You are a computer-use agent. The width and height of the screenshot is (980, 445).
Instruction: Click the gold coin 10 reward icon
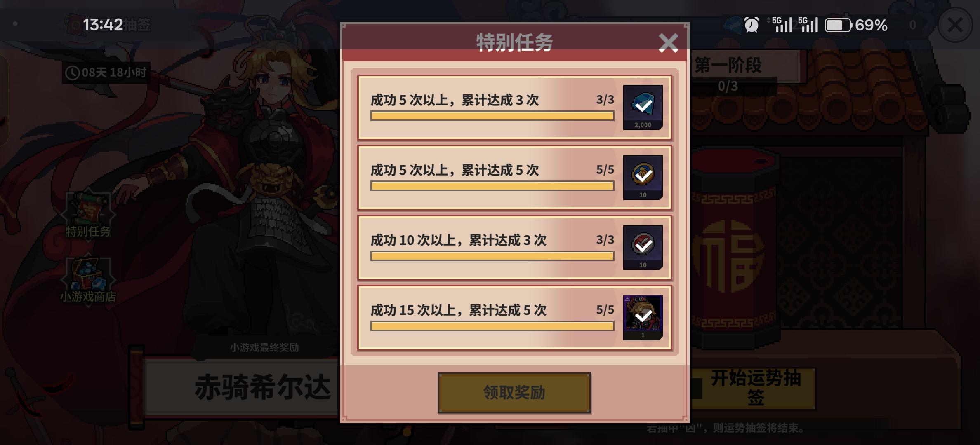pos(643,177)
